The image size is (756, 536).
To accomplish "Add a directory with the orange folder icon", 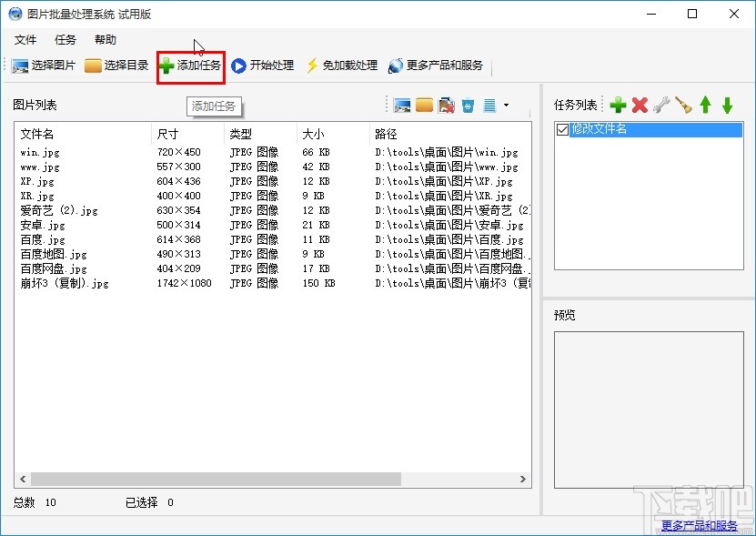I will (x=424, y=105).
